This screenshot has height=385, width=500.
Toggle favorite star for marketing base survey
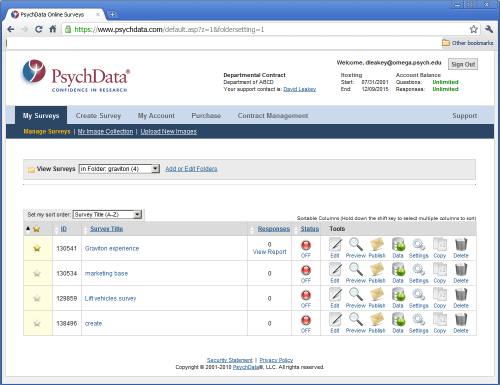(37, 273)
